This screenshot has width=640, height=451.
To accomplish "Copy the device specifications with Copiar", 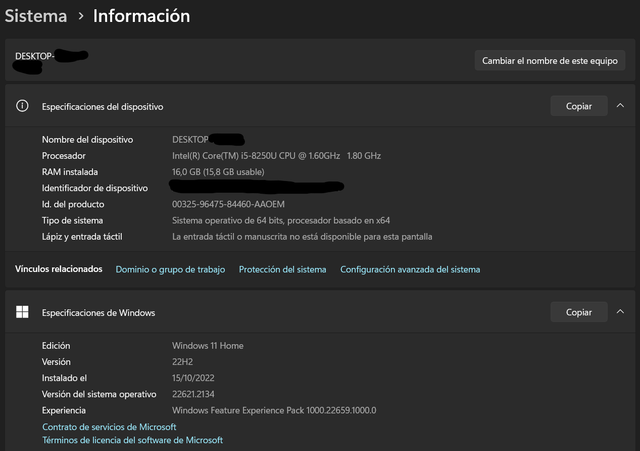I will [579, 106].
